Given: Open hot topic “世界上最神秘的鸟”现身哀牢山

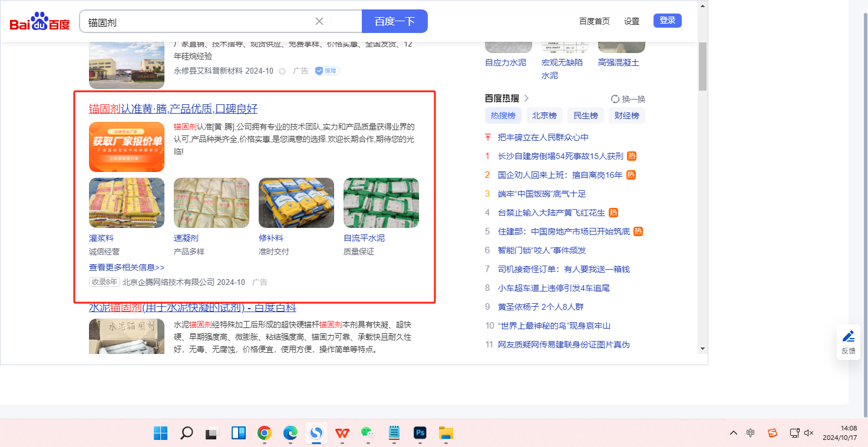Looking at the screenshot, I should [x=554, y=326].
